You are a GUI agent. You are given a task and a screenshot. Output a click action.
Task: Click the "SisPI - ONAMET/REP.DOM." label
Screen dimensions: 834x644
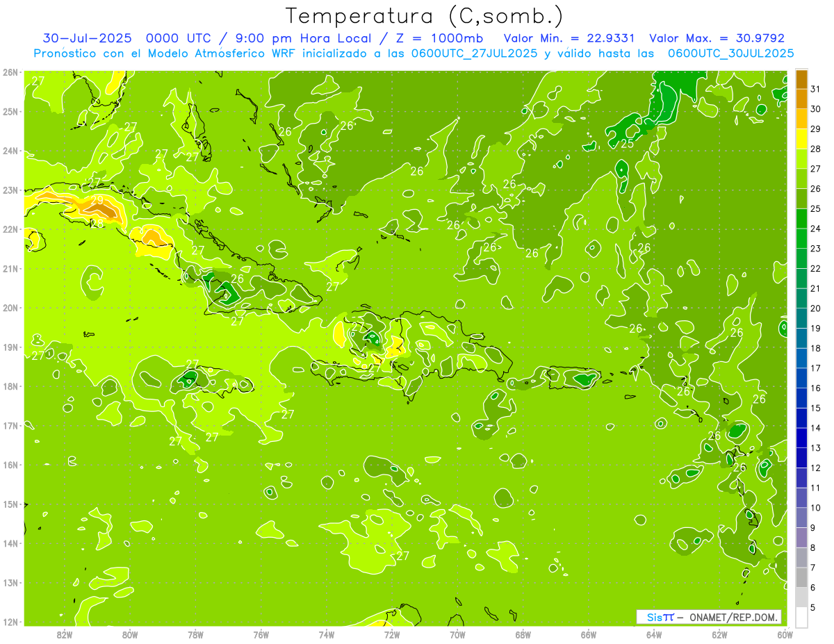709,617
